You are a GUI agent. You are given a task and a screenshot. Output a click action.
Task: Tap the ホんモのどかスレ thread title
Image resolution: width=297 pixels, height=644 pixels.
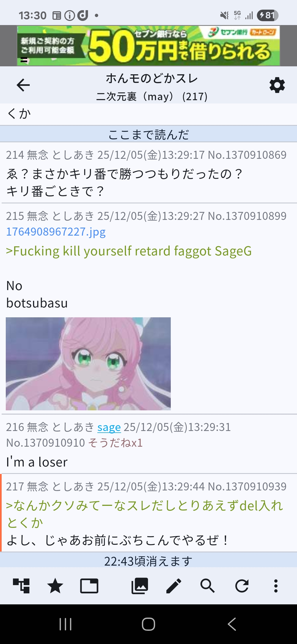[152, 79]
